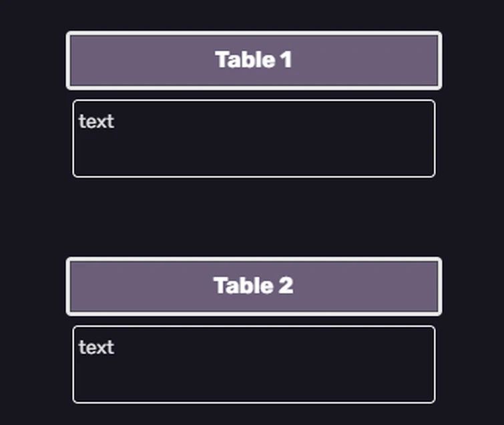Click the word "text" below Table 2
This screenshot has height=425, width=504.
pyautogui.click(x=96, y=347)
